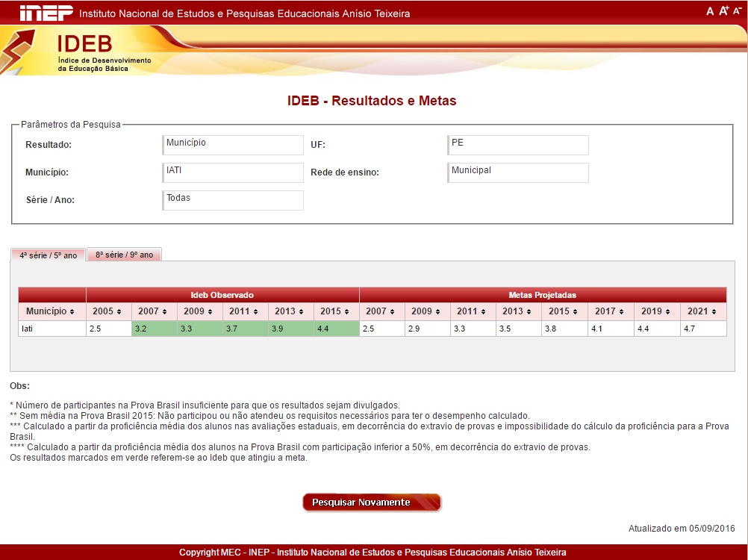The width and height of the screenshot is (748, 560).
Task: Click the Resultado field showing Município
Action: (x=233, y=145)
